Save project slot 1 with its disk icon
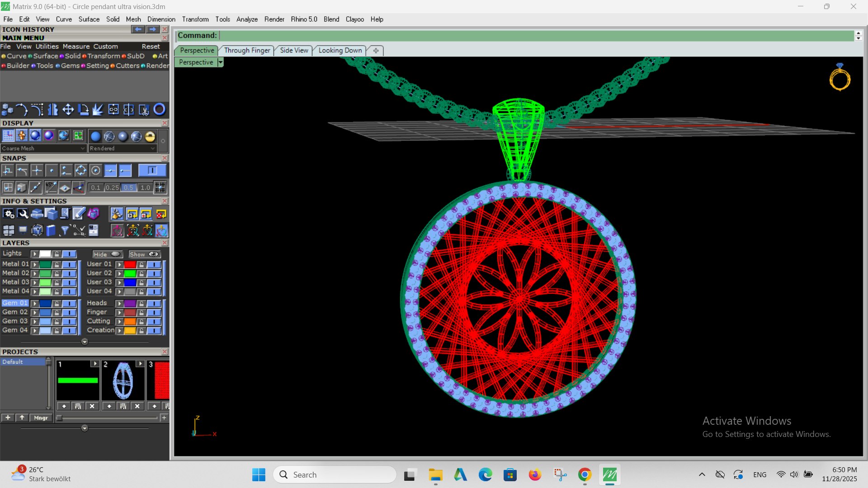 click(x=78, y=406)
